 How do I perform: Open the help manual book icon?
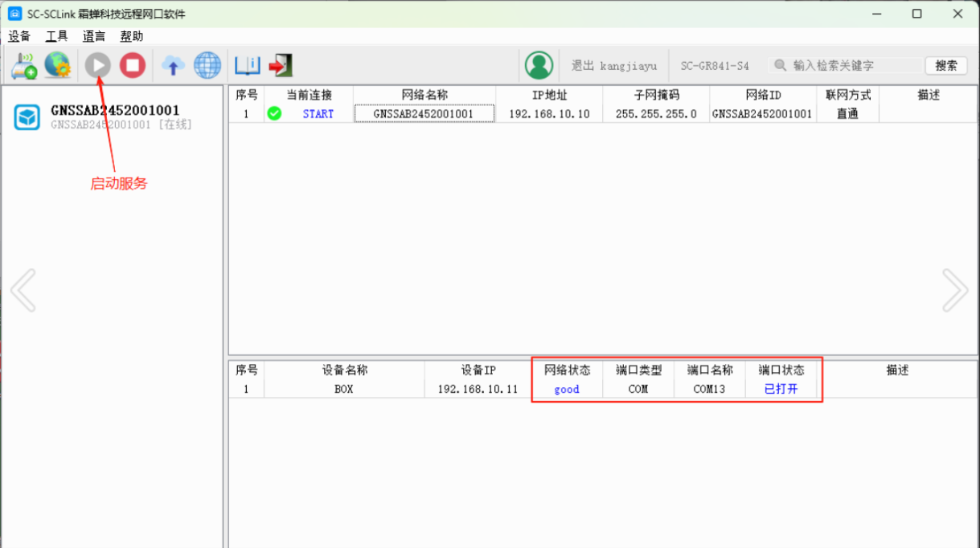pyautogui.click(x=247, y=65)
